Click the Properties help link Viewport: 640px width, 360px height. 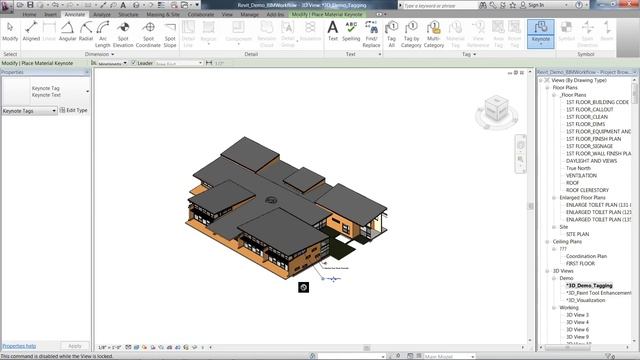pyautogui.click(x=19, y=346)
